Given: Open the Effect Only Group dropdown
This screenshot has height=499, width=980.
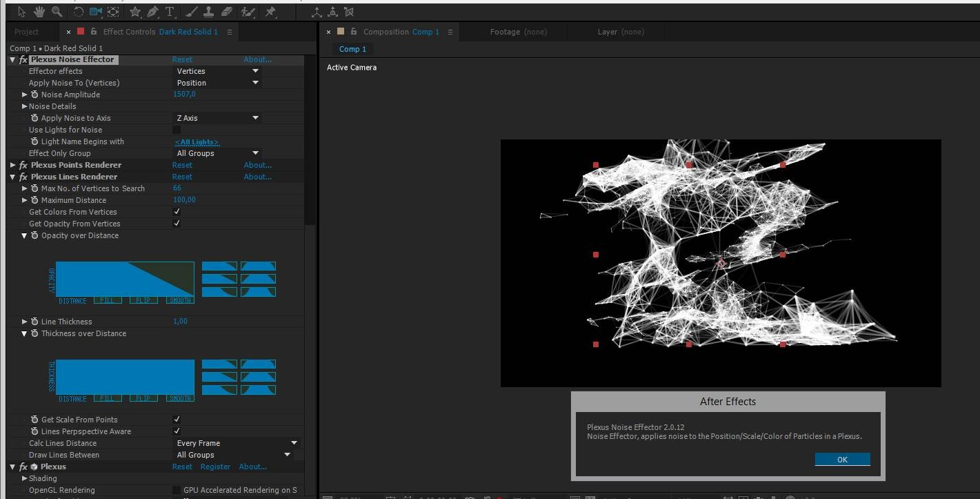Looking at the screenshot, I should point(217,153).
